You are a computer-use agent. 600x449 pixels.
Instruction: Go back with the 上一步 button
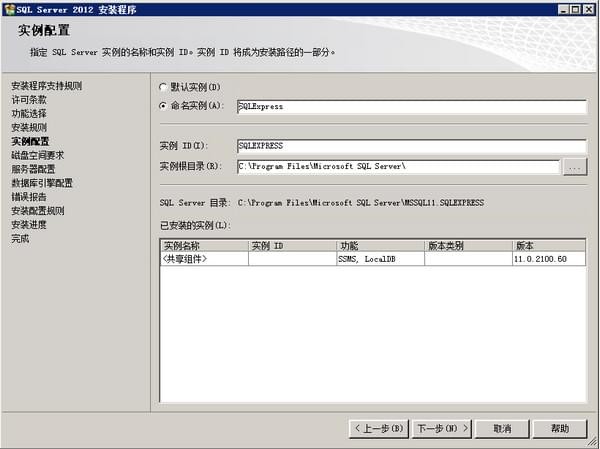379,428
